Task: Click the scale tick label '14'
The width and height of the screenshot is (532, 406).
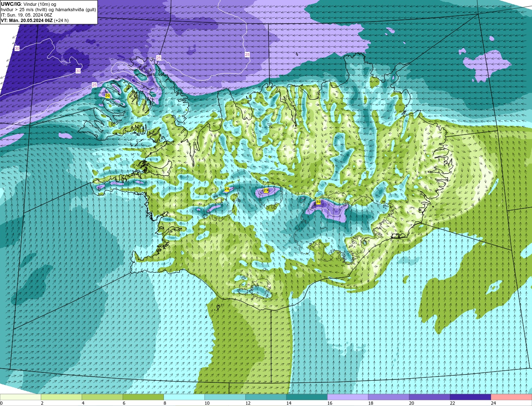Action: pos(288,403)
